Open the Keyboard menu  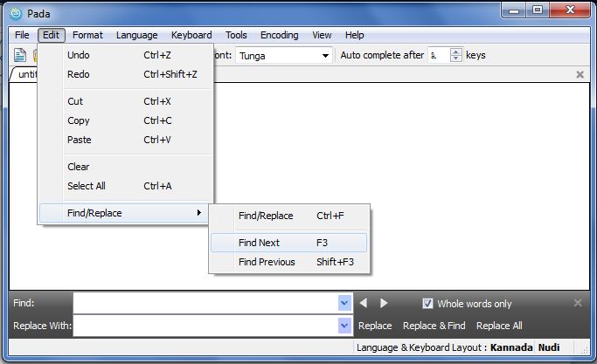pyautogui.click(x=191, y=35)
